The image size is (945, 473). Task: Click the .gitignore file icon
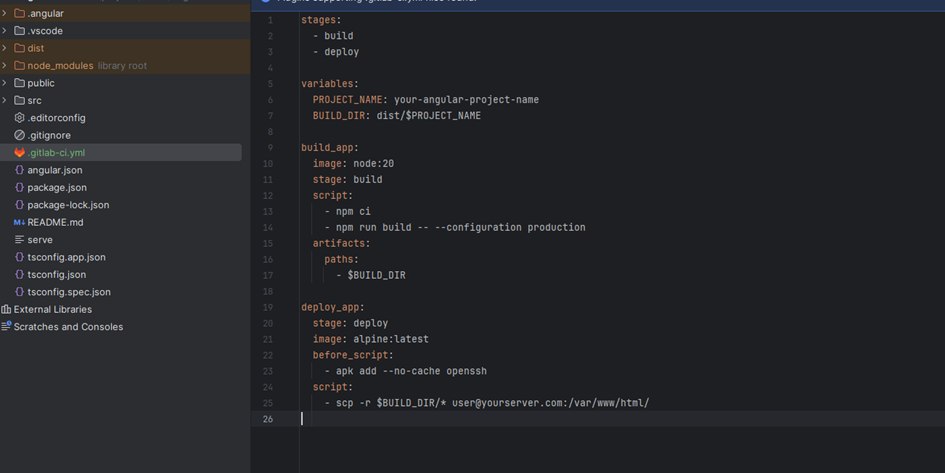tap(19, 135)
